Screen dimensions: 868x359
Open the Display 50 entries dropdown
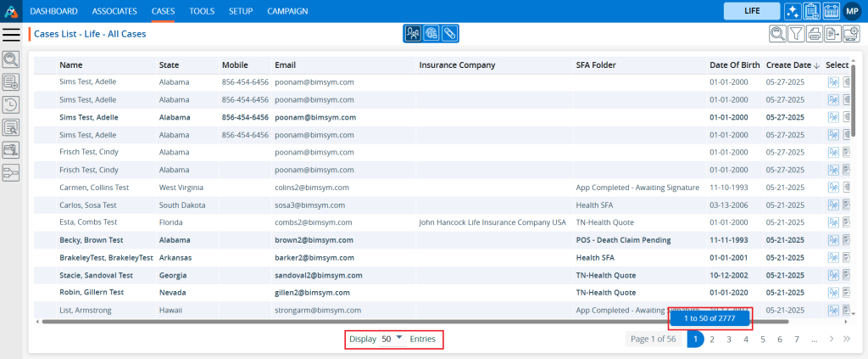click(x=392, y=339)
